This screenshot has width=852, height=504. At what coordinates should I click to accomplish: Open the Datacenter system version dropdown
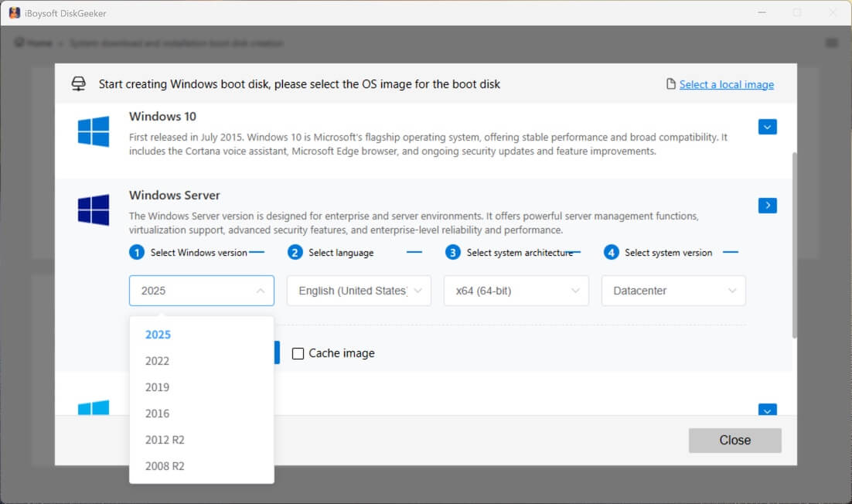[673, 291]
